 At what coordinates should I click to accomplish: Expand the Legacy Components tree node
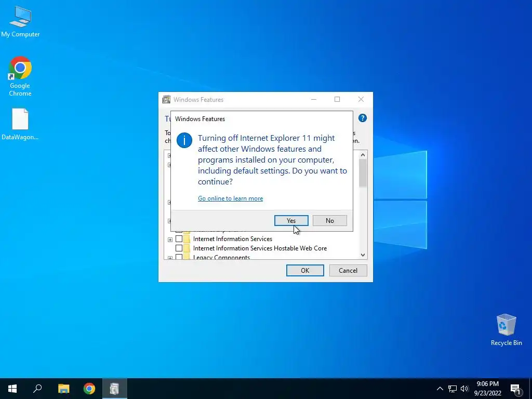pyautogui.click(x=170, y=258)
